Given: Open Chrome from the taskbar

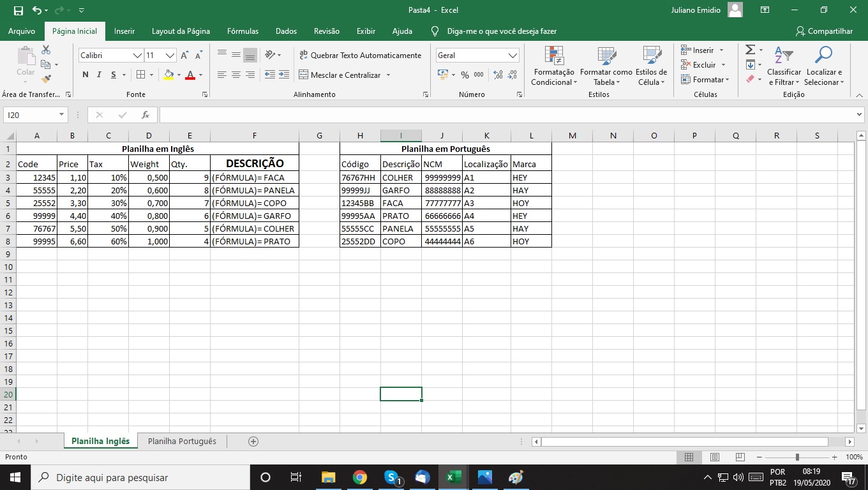Looking at the screenshot, I should [x=360, y=477].
